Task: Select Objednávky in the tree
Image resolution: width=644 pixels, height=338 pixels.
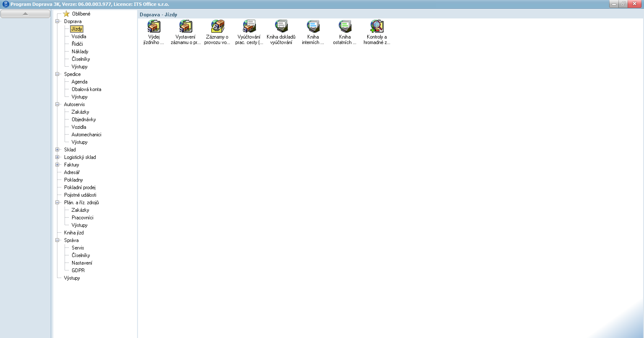Action: [x=83, y=120]
